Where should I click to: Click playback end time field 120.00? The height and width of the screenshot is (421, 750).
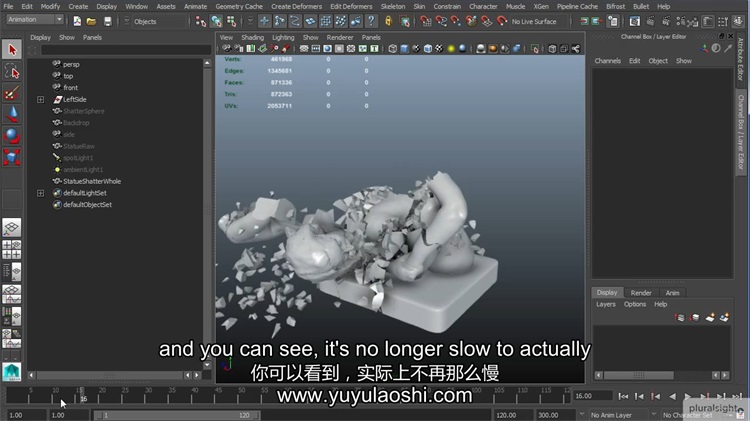512,415
